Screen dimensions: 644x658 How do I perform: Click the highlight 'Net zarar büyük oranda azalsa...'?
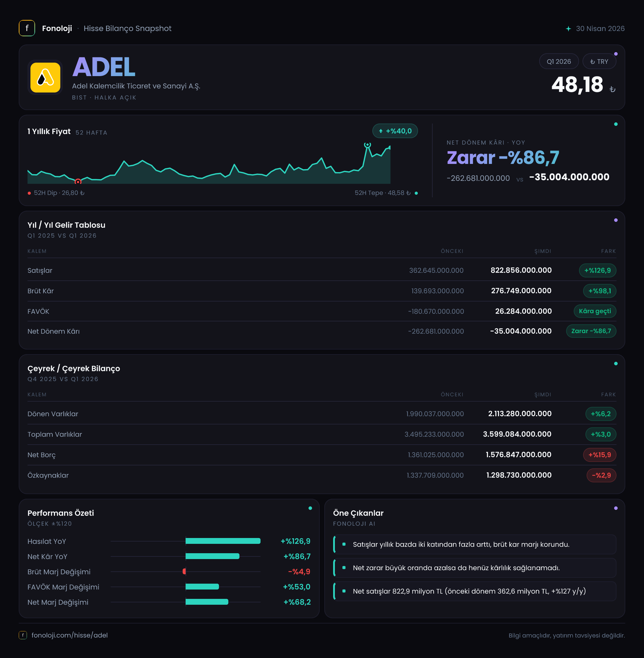pyautogui.click(x=475, y=568)
